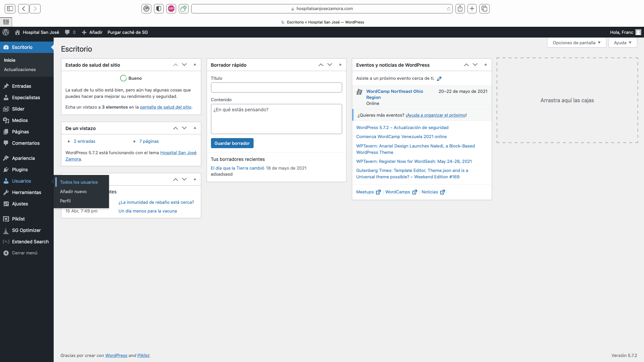Click the Escritorio dashboard icon
Image resolution: width=644 pixels, height=362 pixels.
click(6, 47)
